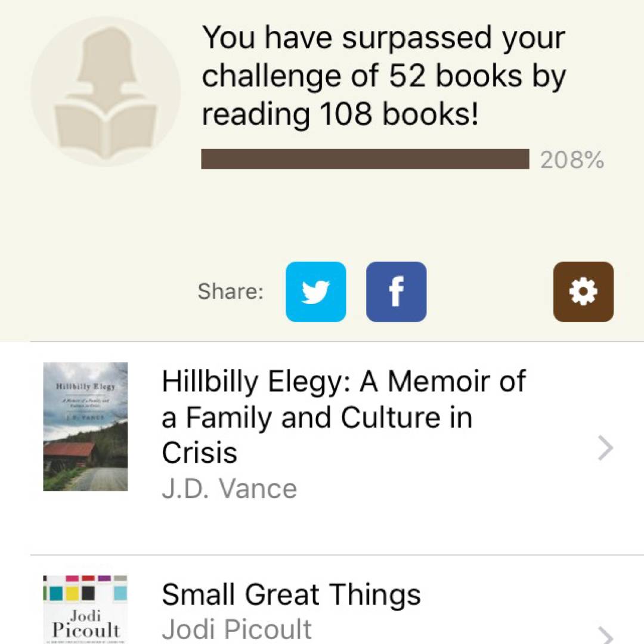Share reading challenge on Twitter
This screenshot has width=644, height=644.
[x=315, y=292]
